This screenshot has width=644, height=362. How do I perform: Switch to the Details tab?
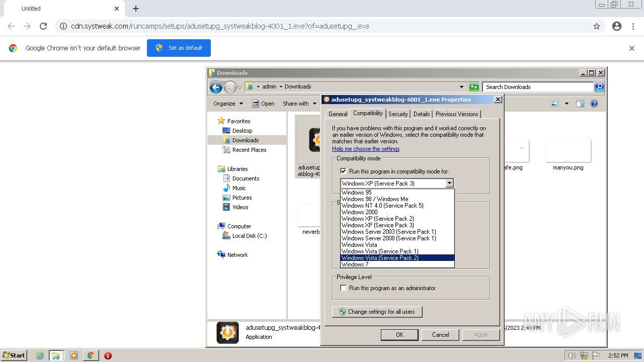[x=422, y=114]
